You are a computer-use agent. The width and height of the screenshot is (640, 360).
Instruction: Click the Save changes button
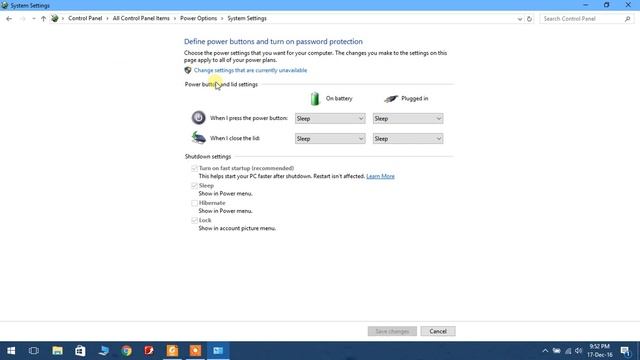tap(392, 331)
